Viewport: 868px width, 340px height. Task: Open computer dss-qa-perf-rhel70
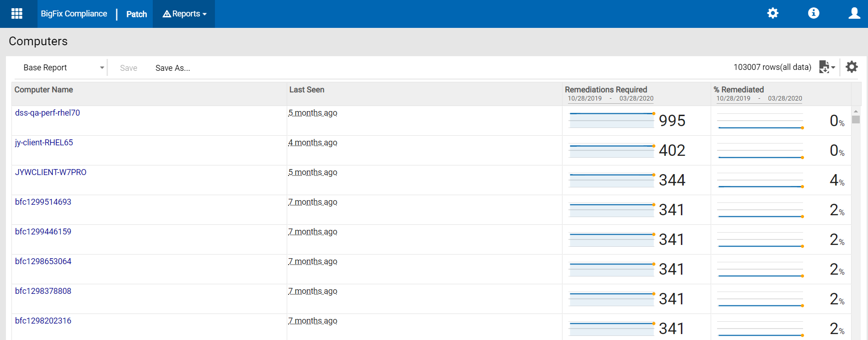[48, 113]
